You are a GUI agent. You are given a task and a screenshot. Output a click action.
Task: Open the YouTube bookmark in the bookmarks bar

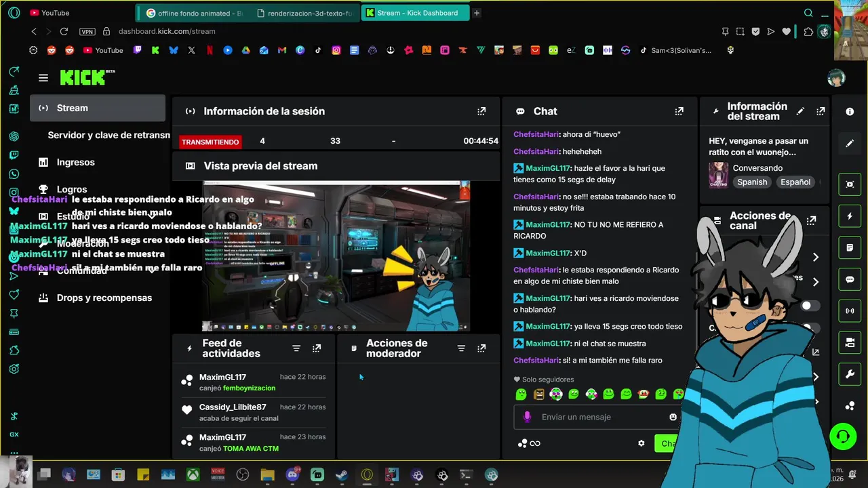103,50
